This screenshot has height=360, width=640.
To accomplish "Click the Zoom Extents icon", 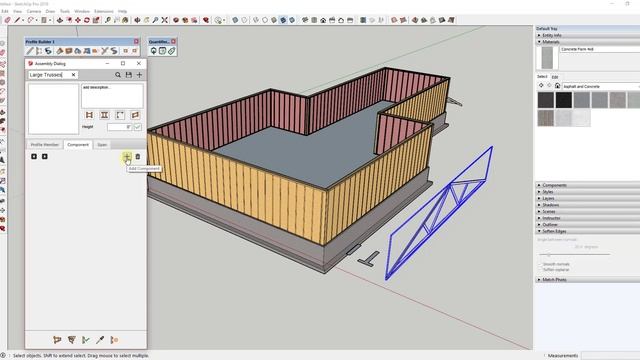I will [164, 20].
